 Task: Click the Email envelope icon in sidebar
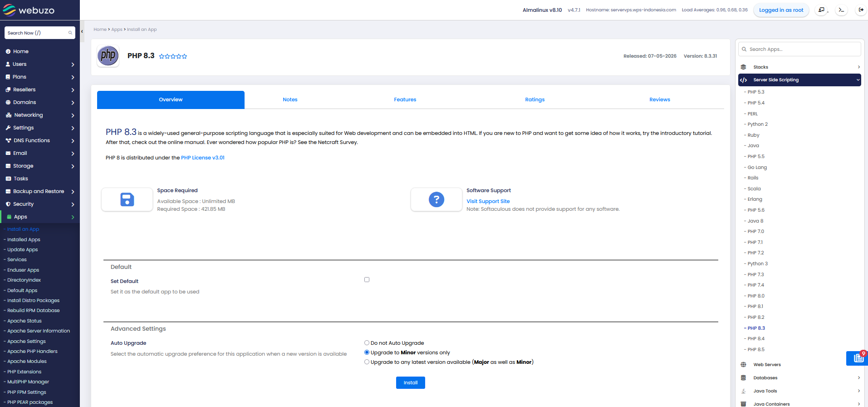tap(8, 153)
